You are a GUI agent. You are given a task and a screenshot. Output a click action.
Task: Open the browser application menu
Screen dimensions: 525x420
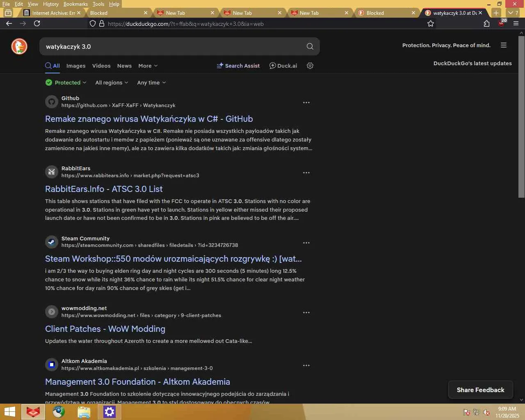pyautogui.click(x=516, y=23)
